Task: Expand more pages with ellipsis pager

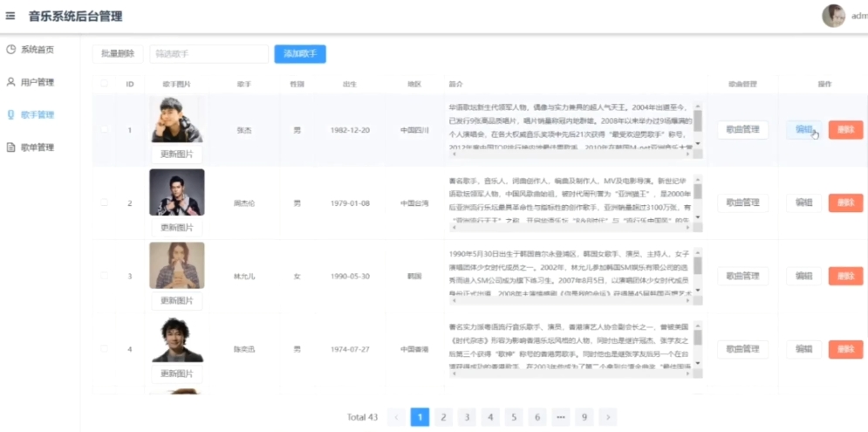Action: [x=561, y=417]
